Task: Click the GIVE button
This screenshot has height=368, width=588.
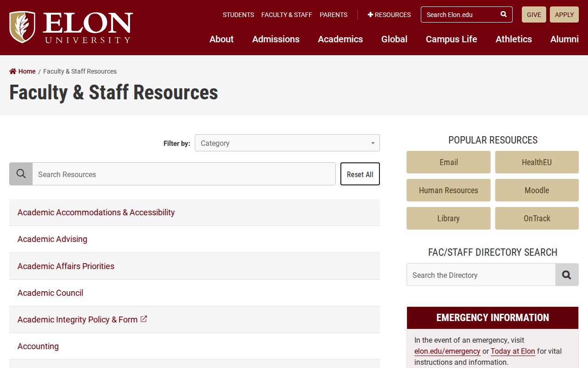Action: pos(534,14)
